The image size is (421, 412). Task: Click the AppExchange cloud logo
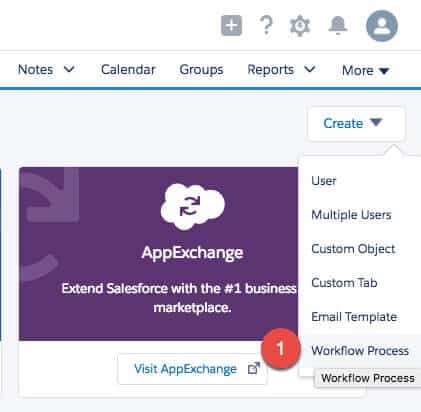(193, 206)
